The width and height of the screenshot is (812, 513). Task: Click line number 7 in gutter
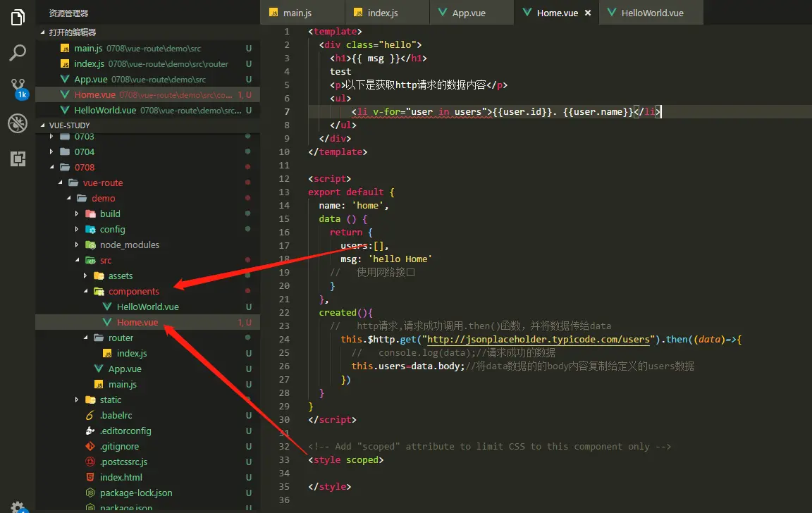click(x=287, y=112)
